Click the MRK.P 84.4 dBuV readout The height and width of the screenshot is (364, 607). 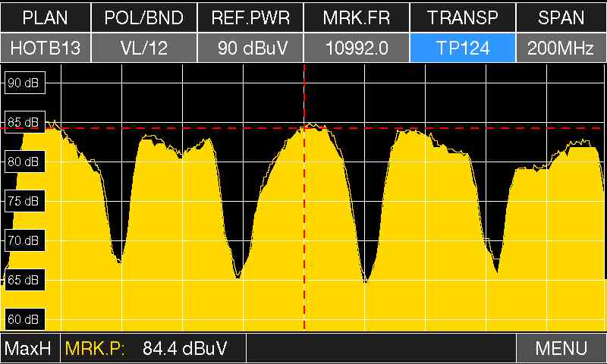(x=153, y=348)
